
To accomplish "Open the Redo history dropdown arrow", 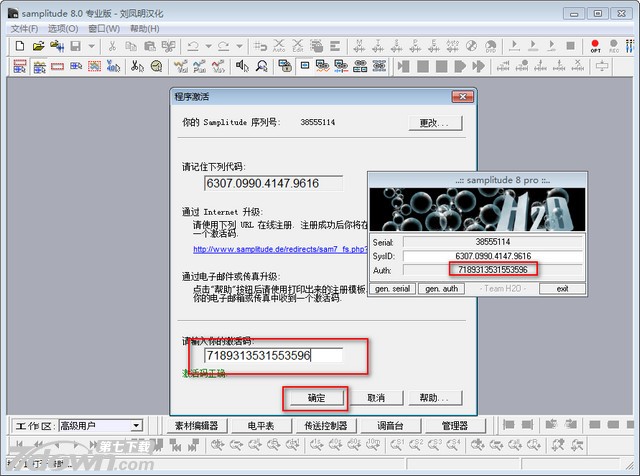I will (240, 46).
